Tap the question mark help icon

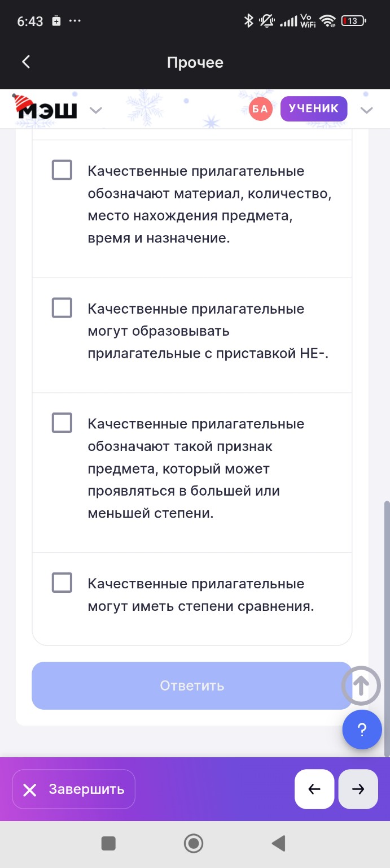pos(362,730)
